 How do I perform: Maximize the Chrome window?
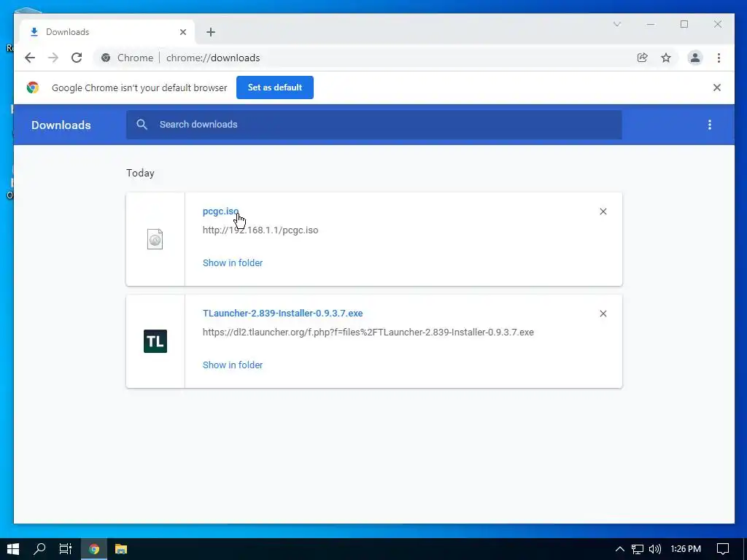pos(684,24)
